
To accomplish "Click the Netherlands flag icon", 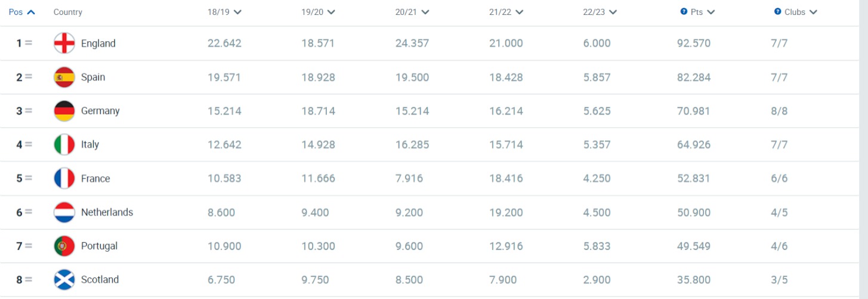I will point(64,212).
